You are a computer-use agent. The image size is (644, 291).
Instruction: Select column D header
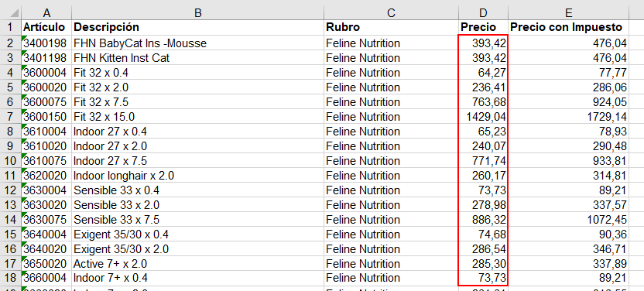pyautogui.click(x=483, y=12)
